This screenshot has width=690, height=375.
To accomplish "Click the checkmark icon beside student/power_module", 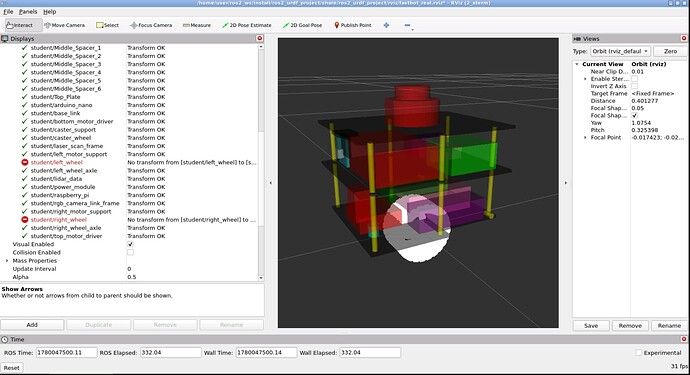I will tap(25, 187).
